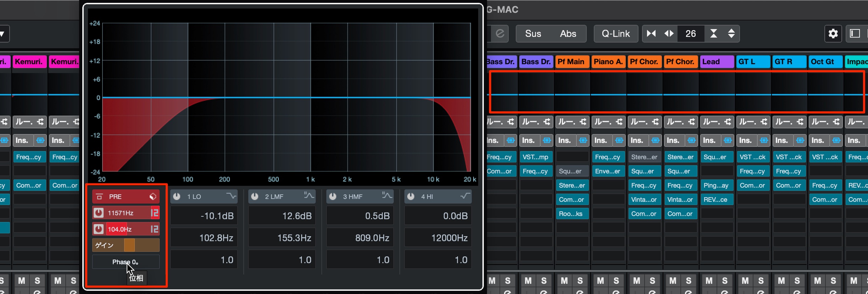Click the visible channel count field showing 26
Viewport: 868px width, 294px height.
click(x=691, y=34)
